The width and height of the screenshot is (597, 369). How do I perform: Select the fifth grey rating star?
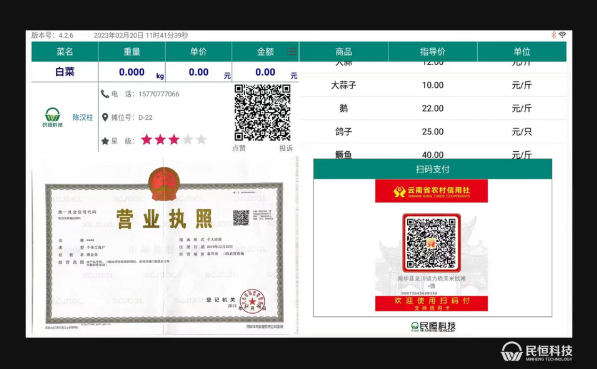(201, 139)
